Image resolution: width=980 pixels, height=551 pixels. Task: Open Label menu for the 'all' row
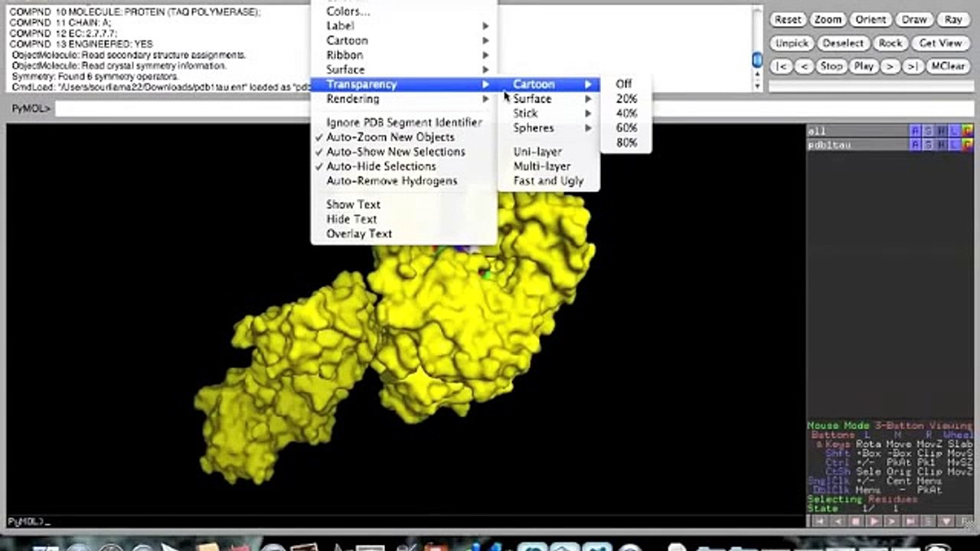point(954,132)
